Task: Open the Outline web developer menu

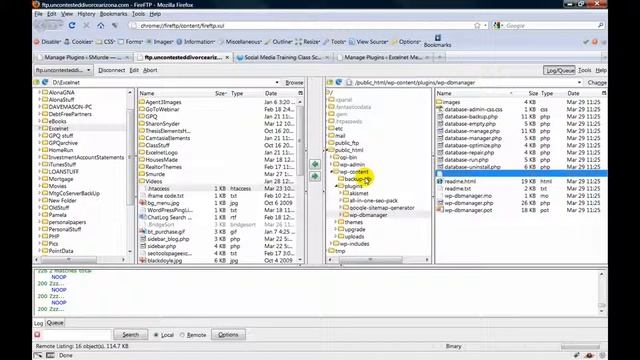Action: [279, 42]
